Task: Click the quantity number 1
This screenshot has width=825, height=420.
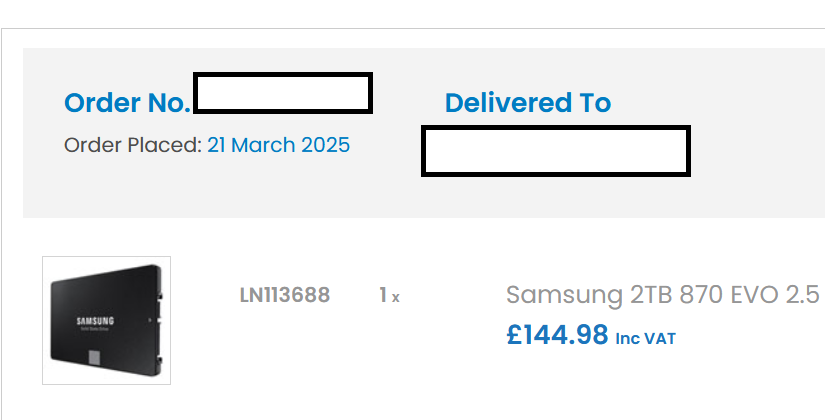Action: (383, 295)
